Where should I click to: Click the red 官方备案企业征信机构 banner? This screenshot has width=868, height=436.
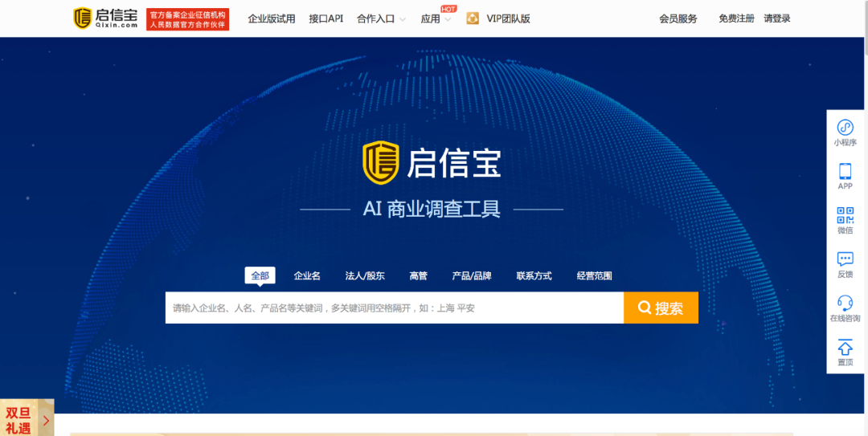click(187, 18)
